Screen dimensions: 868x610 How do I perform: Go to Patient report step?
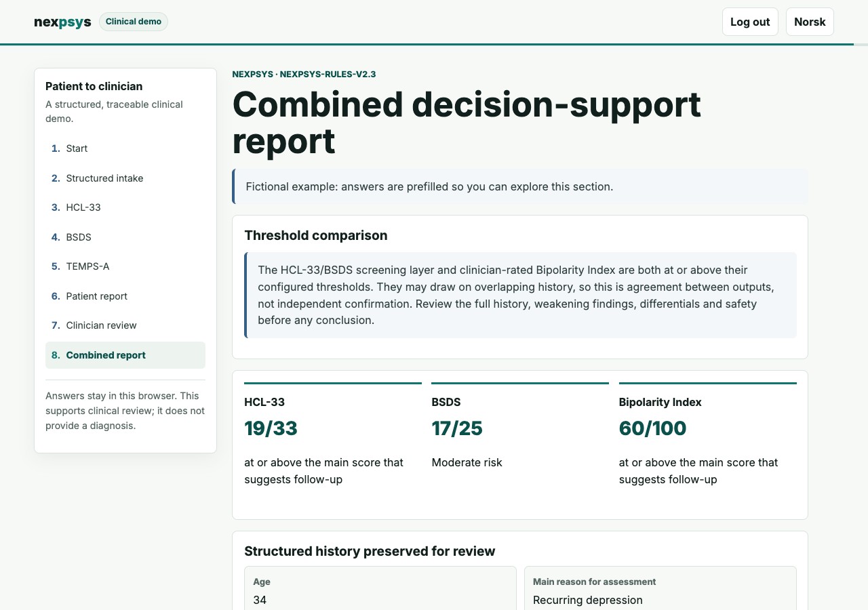125,296
